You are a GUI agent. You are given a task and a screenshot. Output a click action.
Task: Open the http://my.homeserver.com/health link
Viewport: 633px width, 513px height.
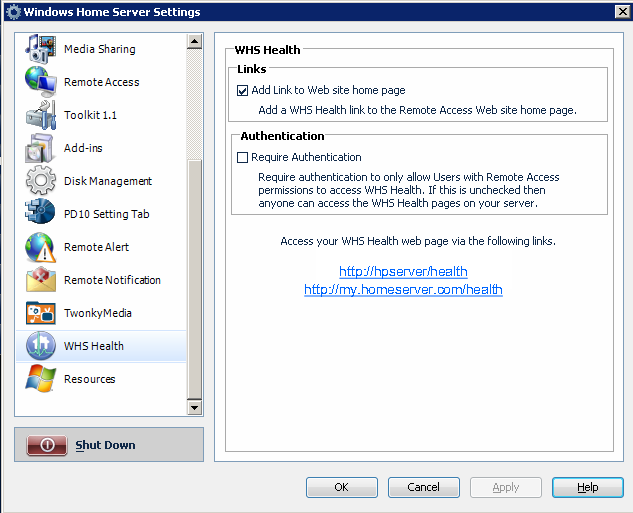tap(403, 290)
